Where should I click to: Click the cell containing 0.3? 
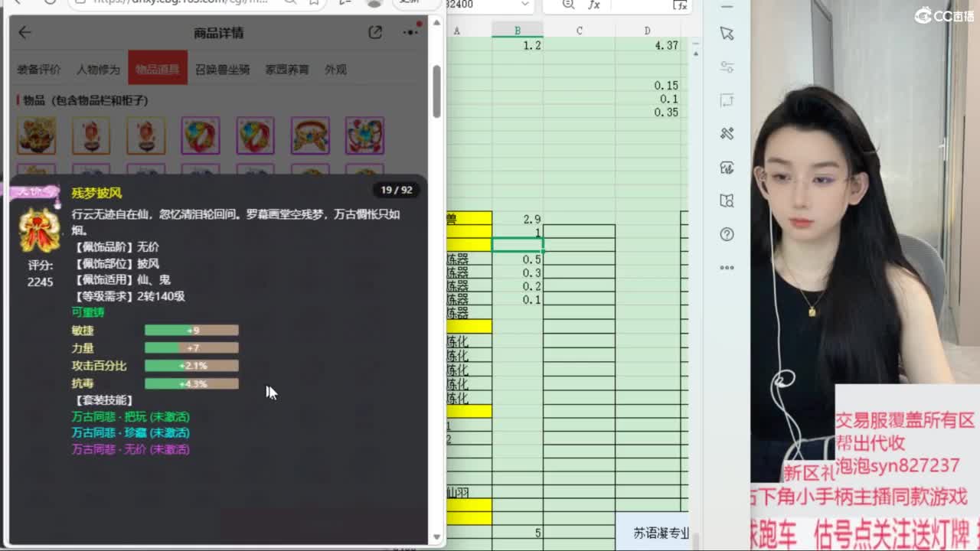click(518, 273)
